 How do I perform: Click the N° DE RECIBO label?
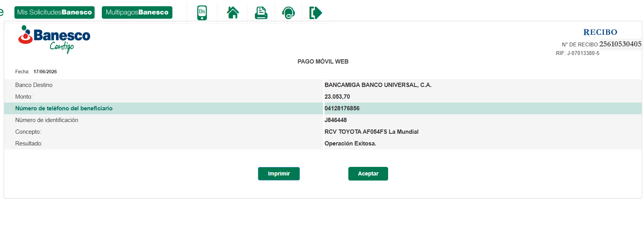point(580,45)
